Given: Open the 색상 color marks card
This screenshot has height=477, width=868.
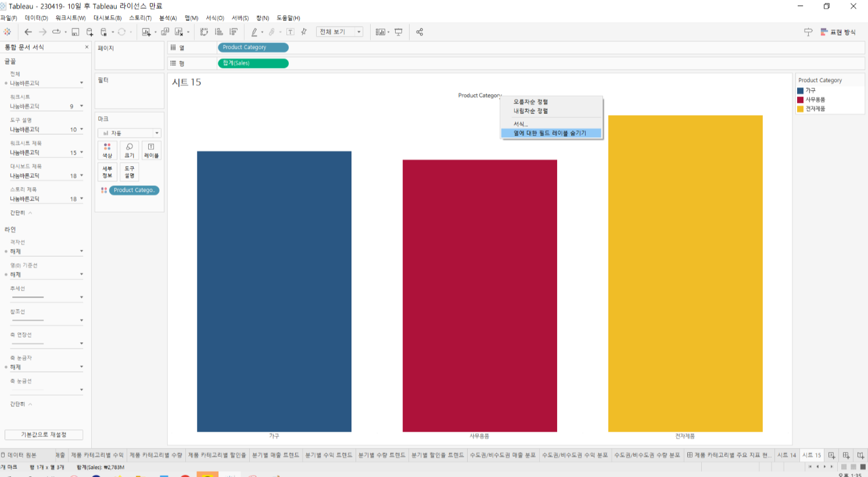Looking at the screenshot, I should (x=107, y=150).
